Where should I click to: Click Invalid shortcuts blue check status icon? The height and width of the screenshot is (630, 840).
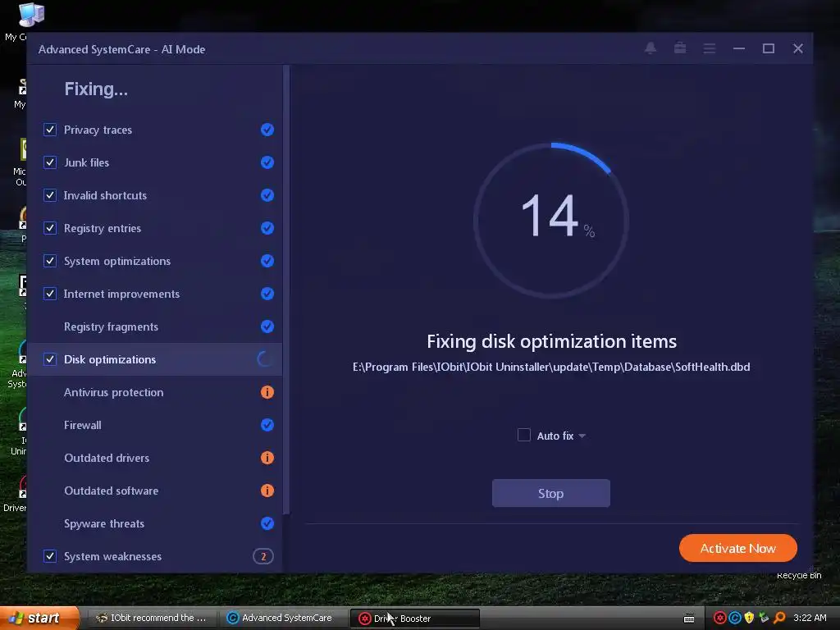point(267,195)
